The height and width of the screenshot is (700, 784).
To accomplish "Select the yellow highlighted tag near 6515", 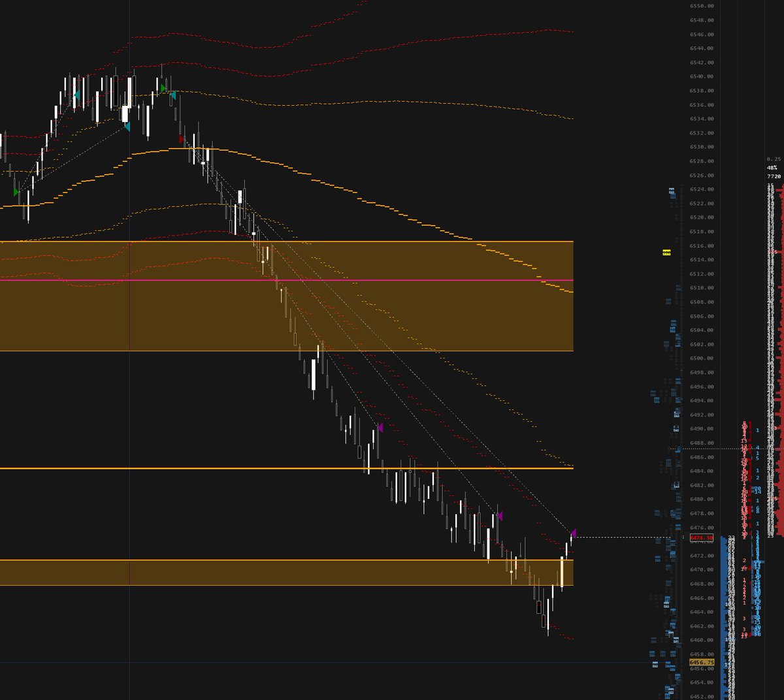I will tap(667, 252).
